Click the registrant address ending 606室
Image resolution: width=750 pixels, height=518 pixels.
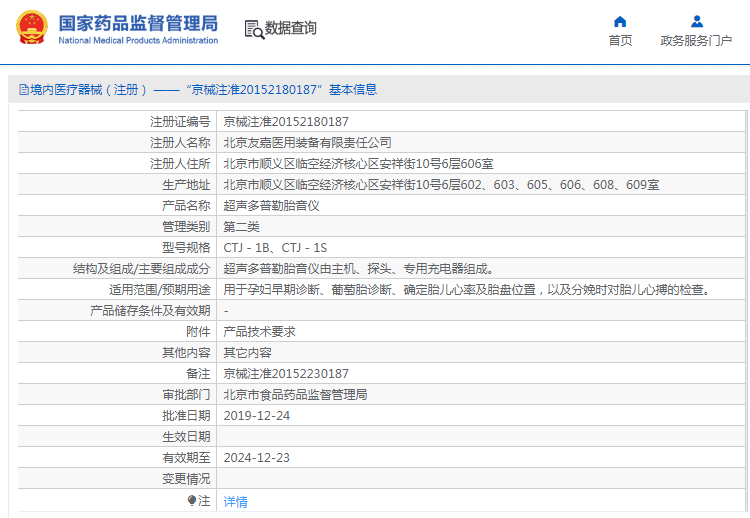(358, 164)
